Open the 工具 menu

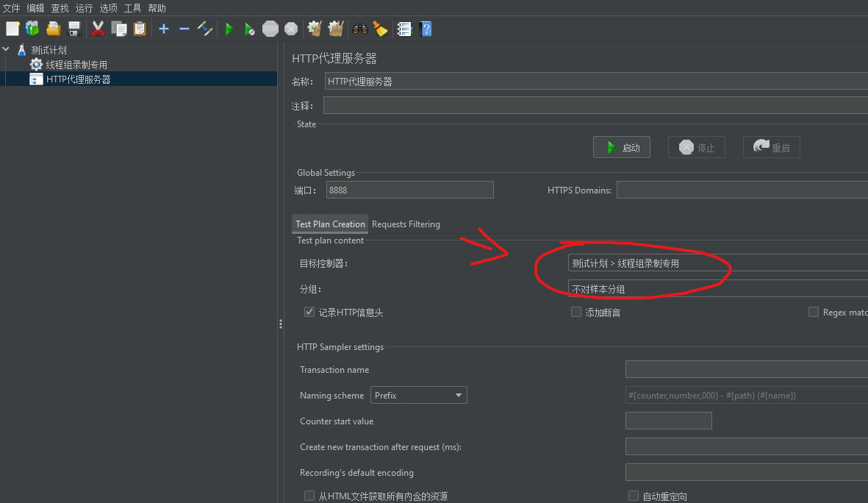click(133, 8)
